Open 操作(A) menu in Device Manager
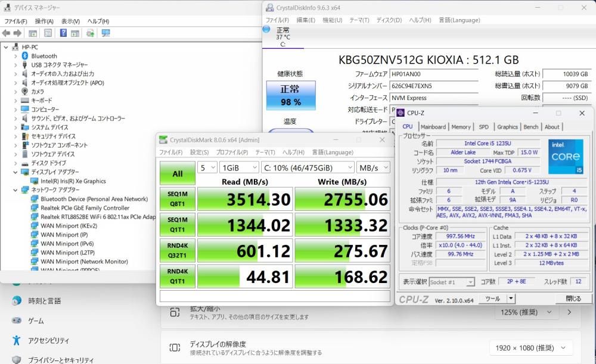The width and height of the screenshot is (596, 364). tap(44, 21)
